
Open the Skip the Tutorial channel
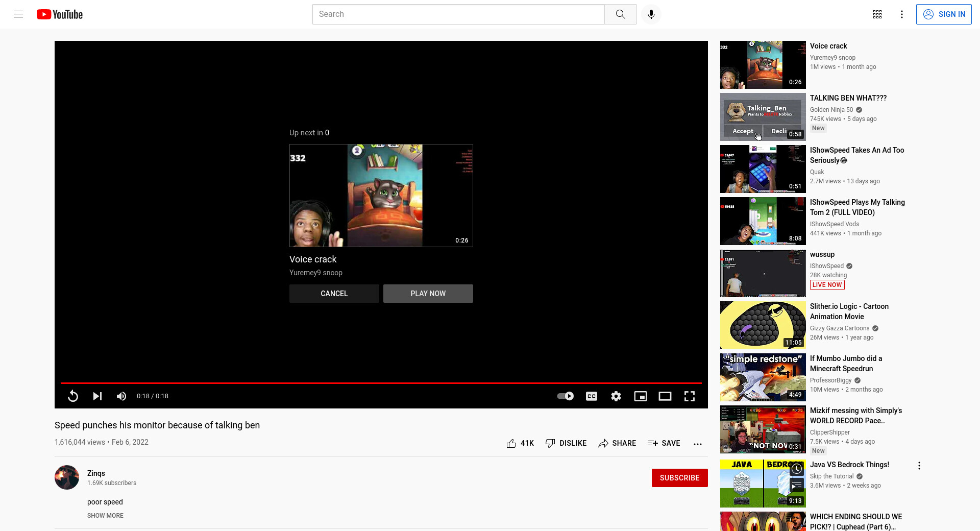point(832,476)
